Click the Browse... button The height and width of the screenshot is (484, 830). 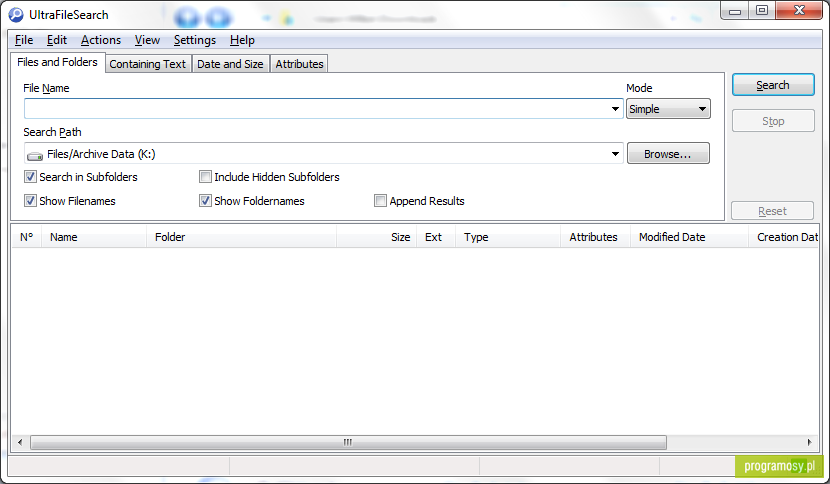point(668,154)
